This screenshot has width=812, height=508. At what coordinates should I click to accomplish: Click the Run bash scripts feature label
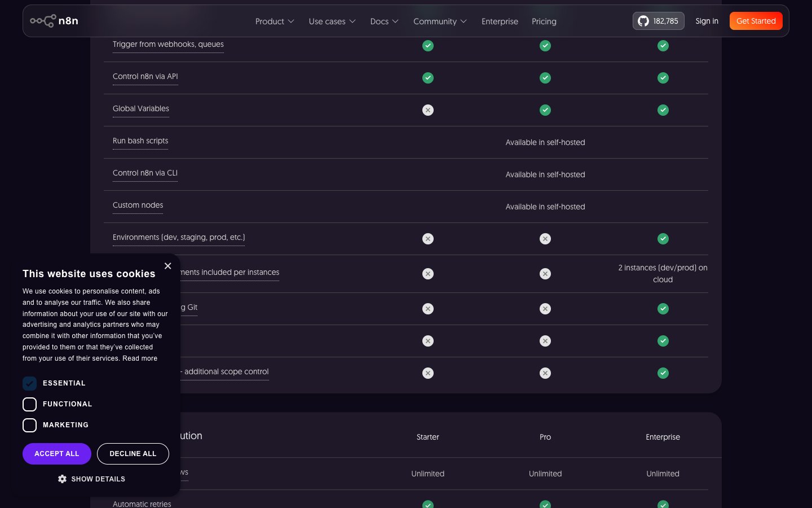[x=140, y=141]
